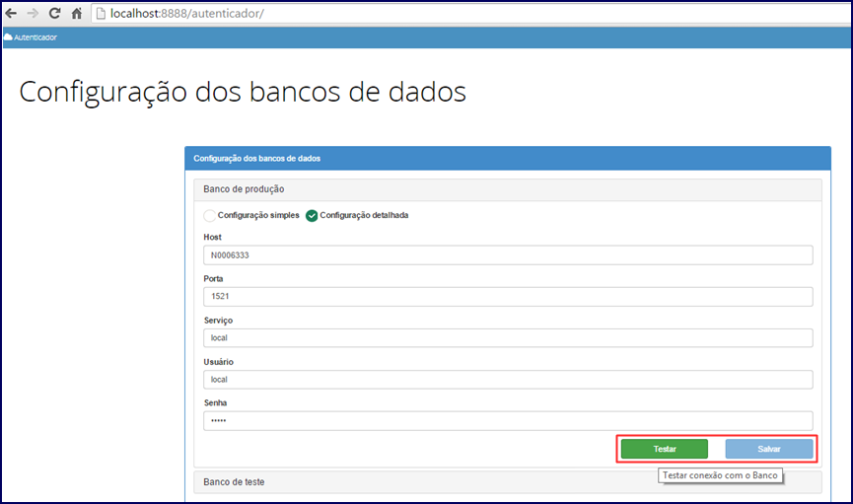Click the large Configuração dos bancos de dados heading
This screenshot has width=853, height=504.
pos(243,92)
